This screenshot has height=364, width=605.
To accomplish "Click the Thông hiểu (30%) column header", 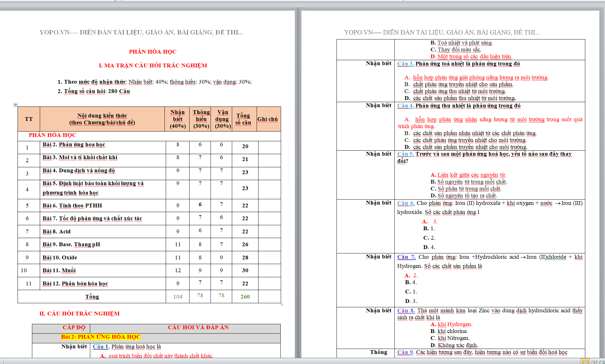I will (x=201, y=119).
